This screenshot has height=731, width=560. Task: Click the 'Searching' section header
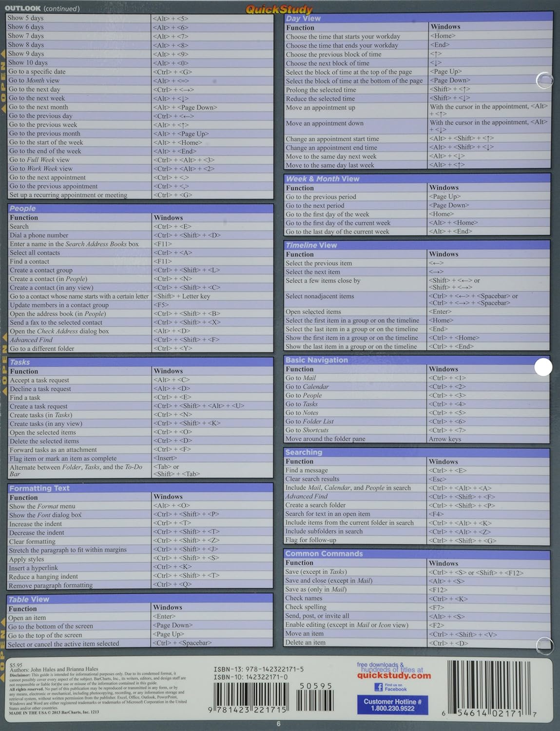(x=417, y=452)
